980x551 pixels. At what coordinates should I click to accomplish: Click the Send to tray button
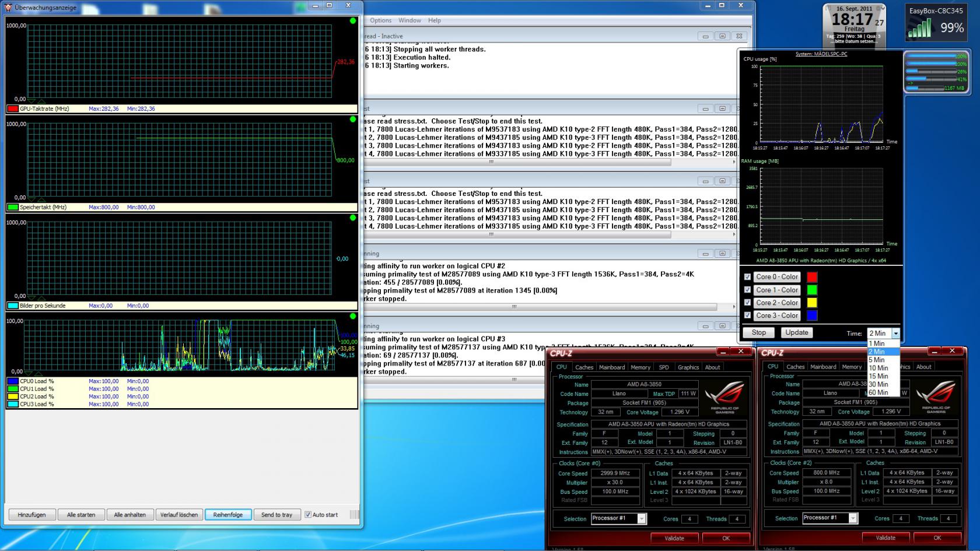(x=277, y=515)
